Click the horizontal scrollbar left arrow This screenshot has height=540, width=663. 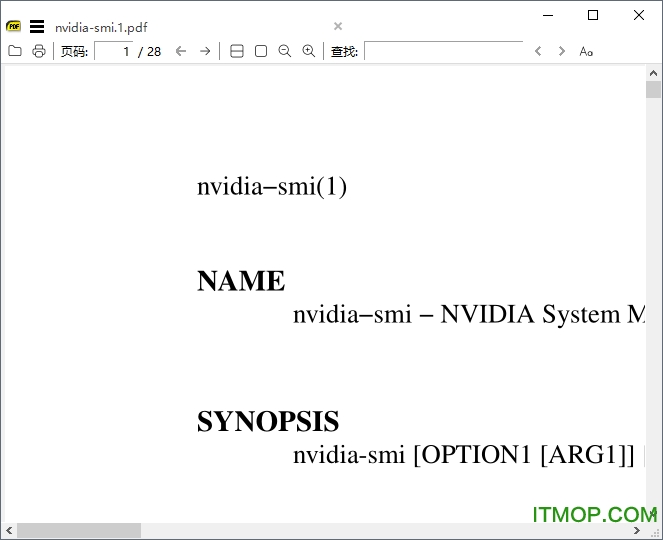pos(9,530)
